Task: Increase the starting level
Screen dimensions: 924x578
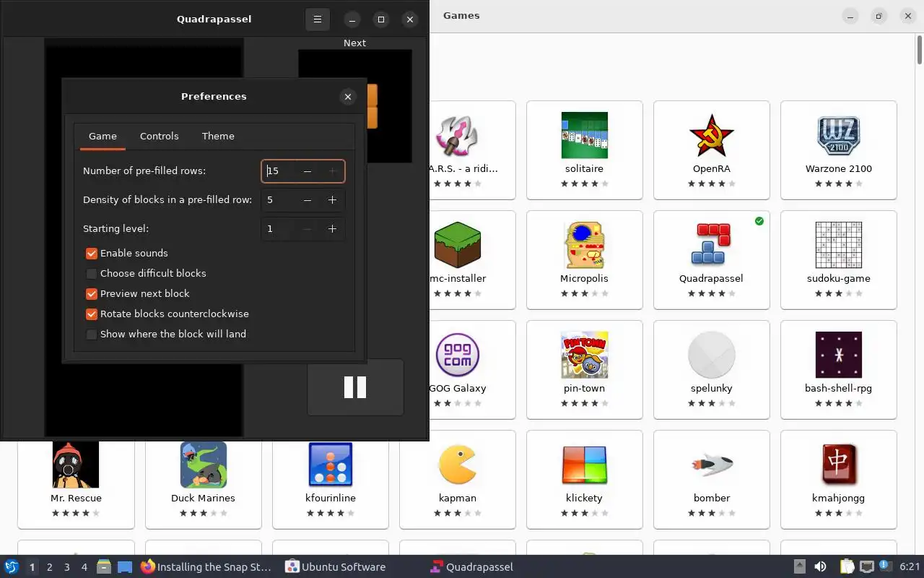Action: coord(332,229)
